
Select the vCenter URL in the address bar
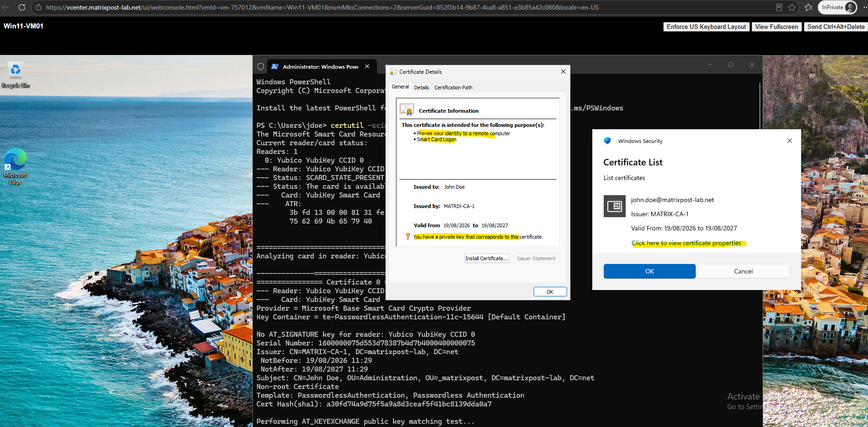click(322, 7)
